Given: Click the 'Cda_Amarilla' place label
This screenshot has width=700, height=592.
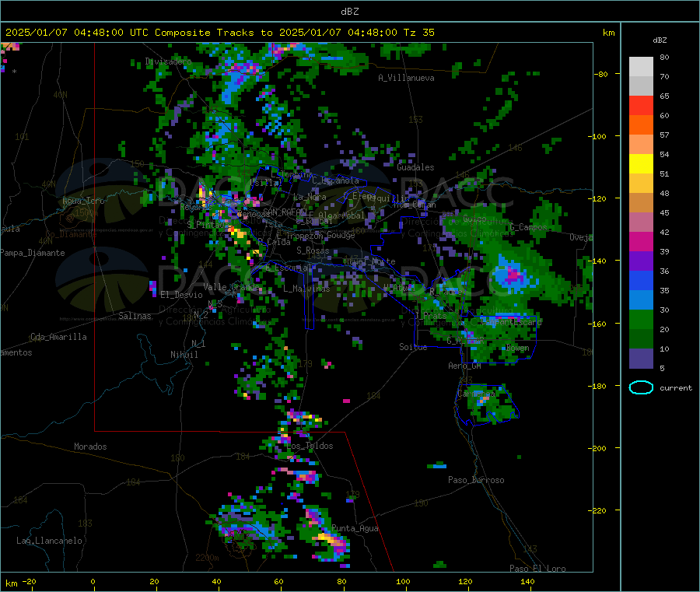Looking at the screenshot, I should 58,337.
